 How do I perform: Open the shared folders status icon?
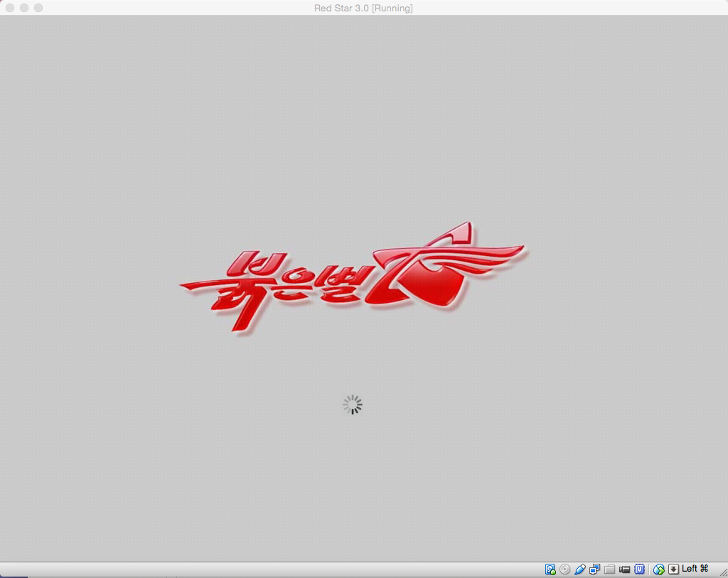tap(610, 569)
